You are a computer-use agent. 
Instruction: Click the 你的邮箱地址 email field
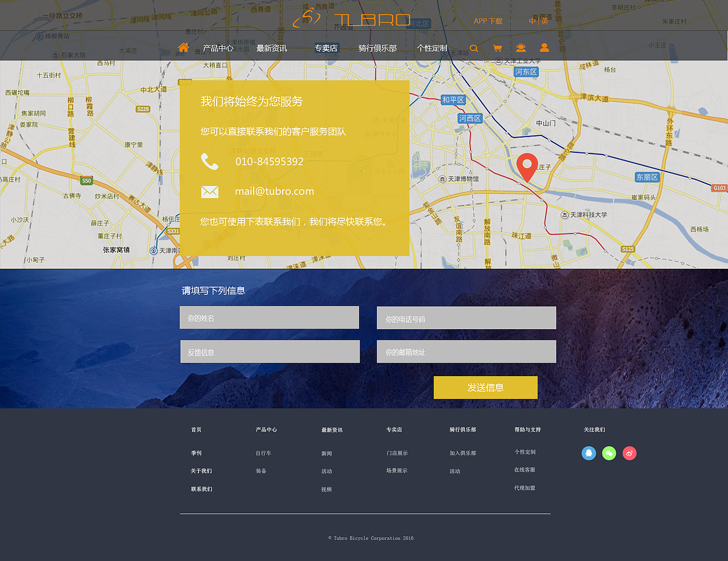[466, 351]
